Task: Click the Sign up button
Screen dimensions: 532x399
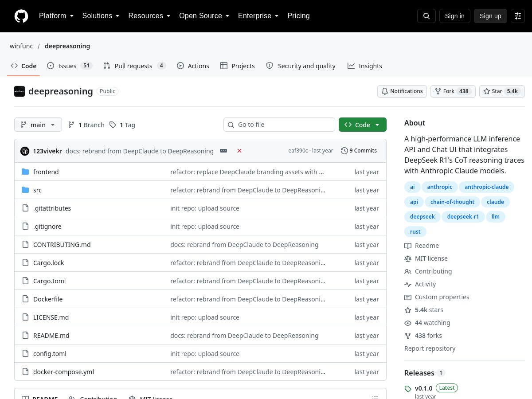Action: pyautogui.click(x=490, y=16)
